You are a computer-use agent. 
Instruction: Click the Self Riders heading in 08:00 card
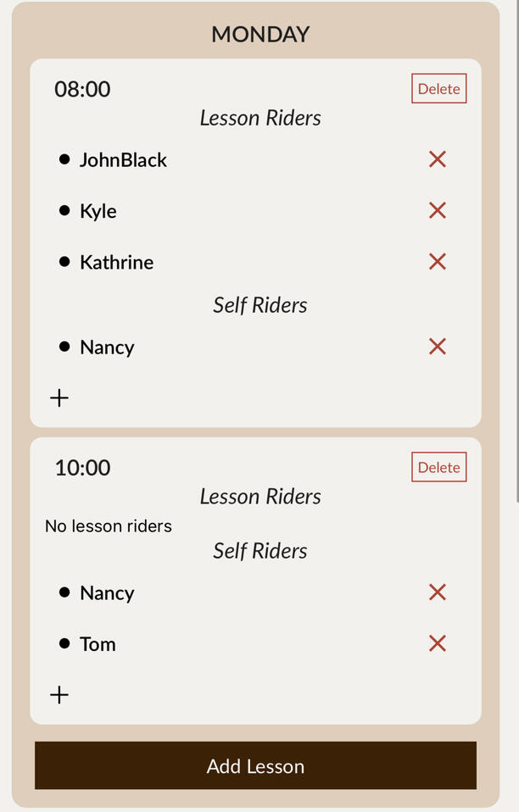click(x=259, y=305)
